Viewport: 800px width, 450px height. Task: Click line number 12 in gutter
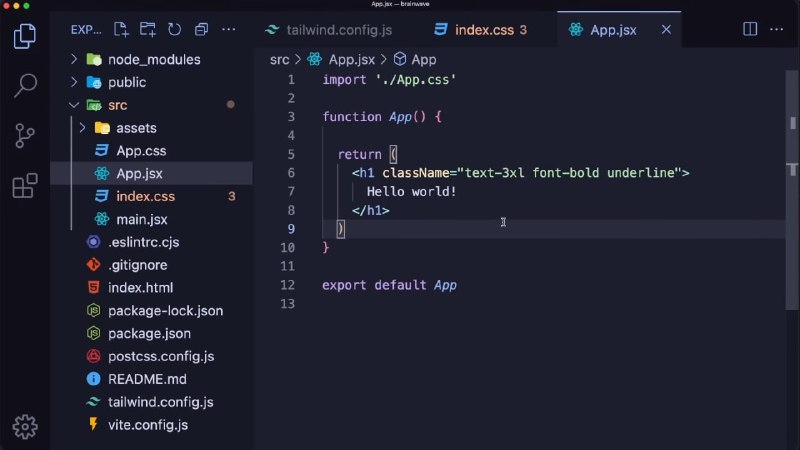288,285
